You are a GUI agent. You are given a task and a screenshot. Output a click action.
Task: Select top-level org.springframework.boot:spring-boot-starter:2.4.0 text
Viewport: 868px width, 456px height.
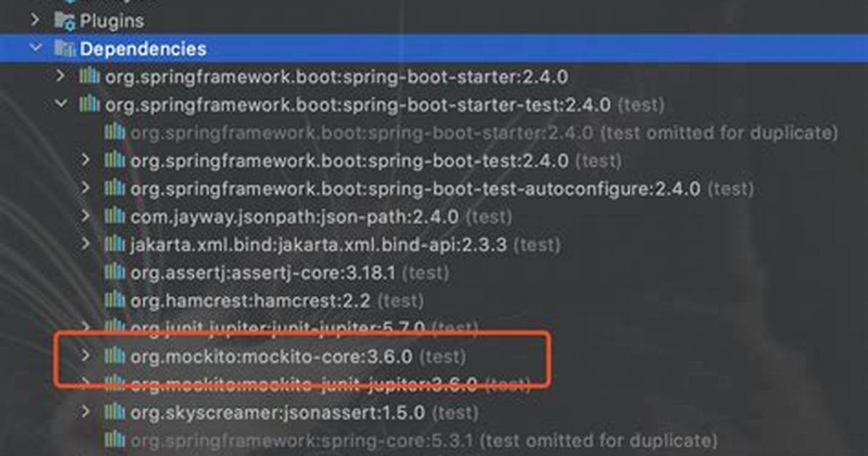337,77
